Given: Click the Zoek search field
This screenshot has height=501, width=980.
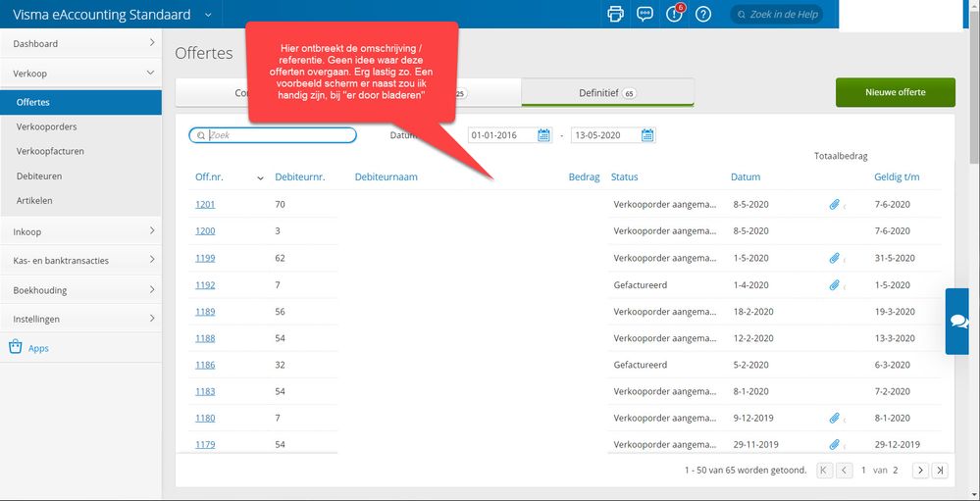Looking at the screenshot, I should pyautogui.click(x=273, y=135).
